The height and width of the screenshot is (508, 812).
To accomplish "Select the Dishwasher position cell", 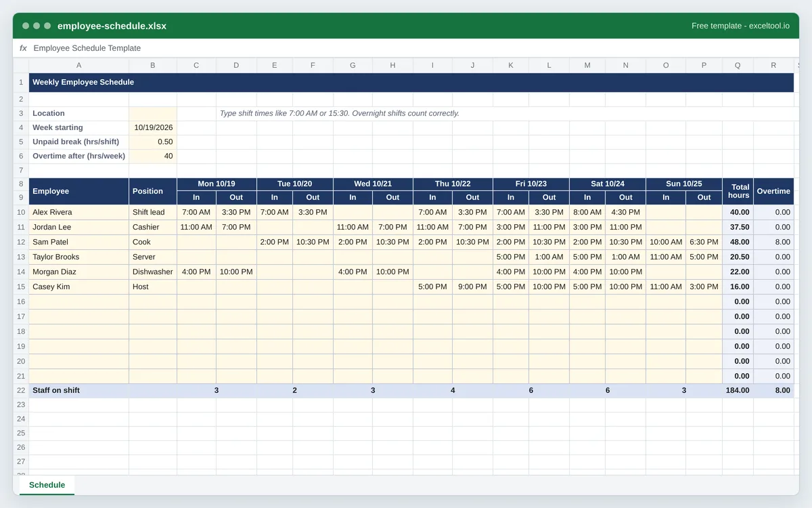I will (x=153, y=272).
